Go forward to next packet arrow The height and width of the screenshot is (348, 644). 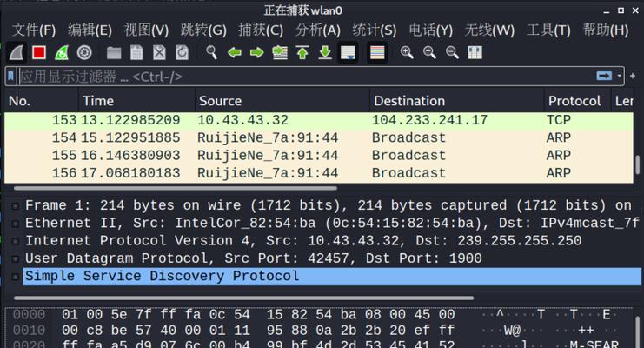256,53
